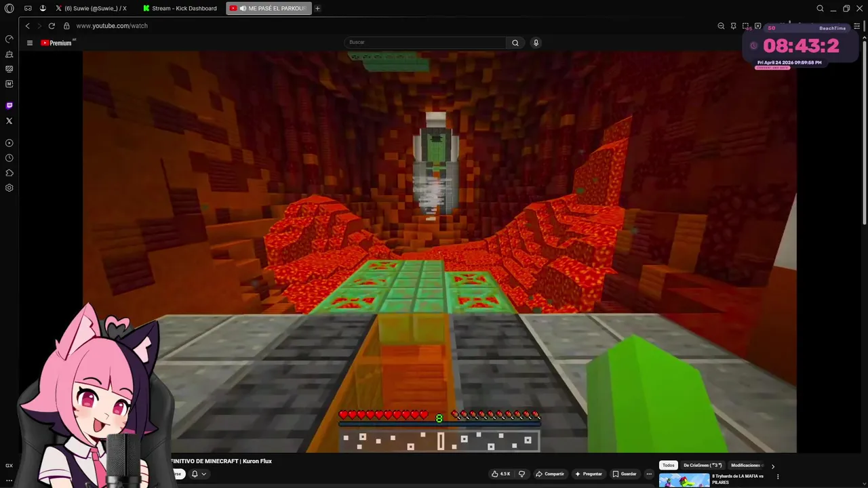868x488 pixels.
Task: Open the settings gear in the sidebar
Action: point(9,188)
